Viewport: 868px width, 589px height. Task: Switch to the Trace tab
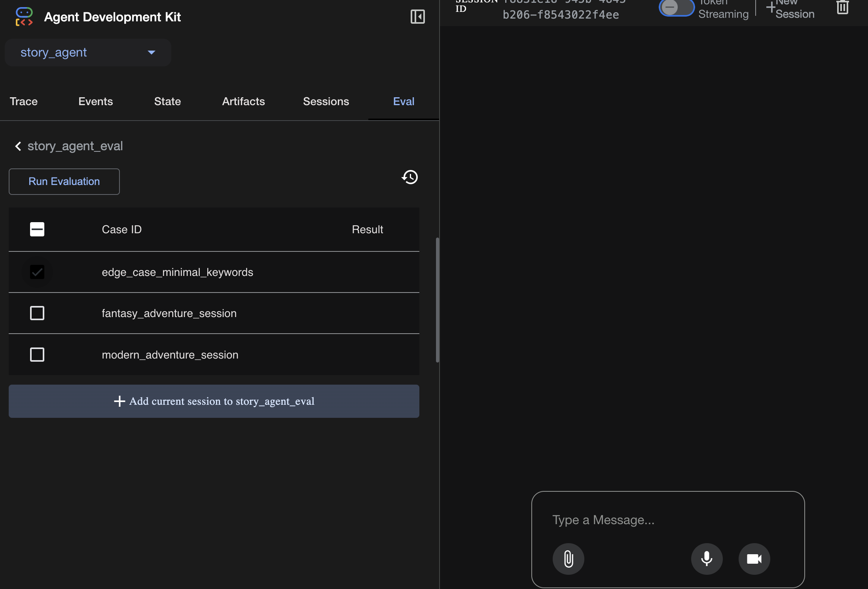pos(24,102)
